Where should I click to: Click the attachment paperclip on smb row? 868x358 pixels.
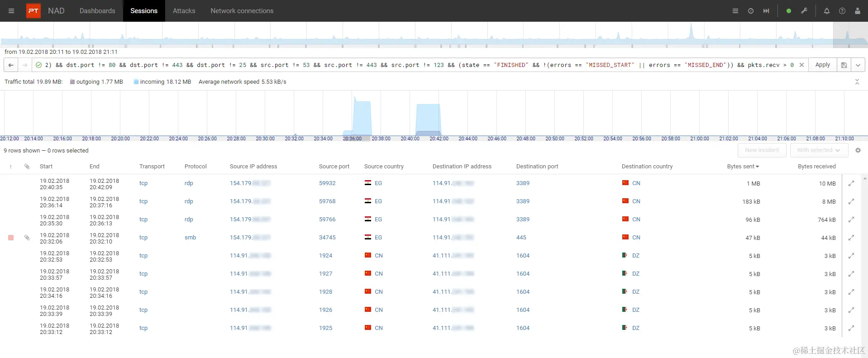27,238
